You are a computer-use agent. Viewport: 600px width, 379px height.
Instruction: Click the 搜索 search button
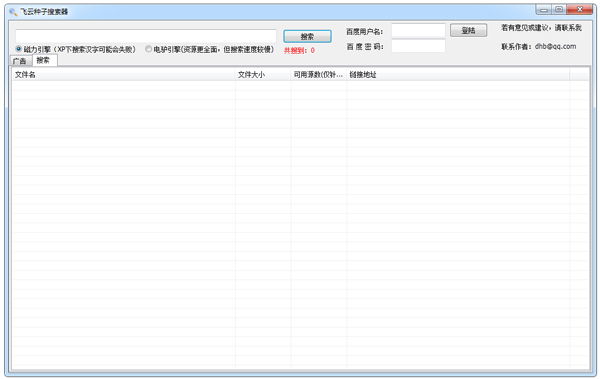click(x=307, y=36)
